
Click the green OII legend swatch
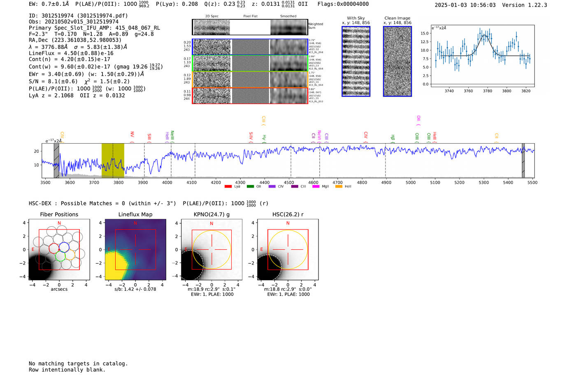pyautogui.click(x=250, y=186)
